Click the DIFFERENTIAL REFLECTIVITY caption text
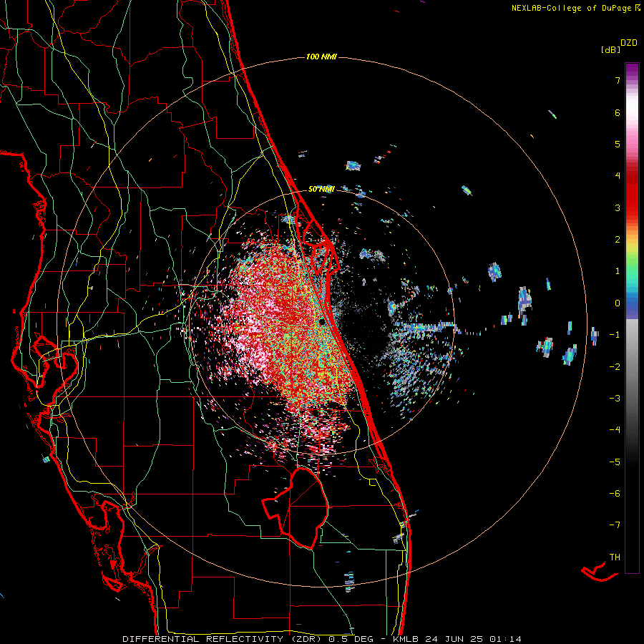This screenshot has width=644, height=644. tap(203, 639)
